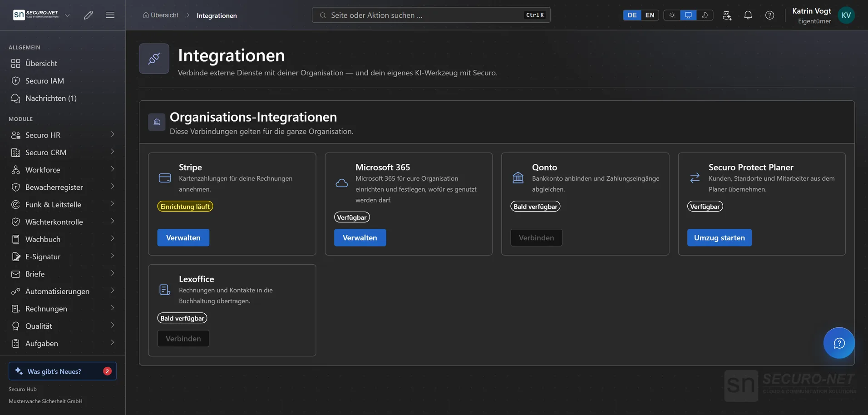Open Nachrichten (1) in the sidebar
This screenshot has width=868, height=415.
point(63,98)
